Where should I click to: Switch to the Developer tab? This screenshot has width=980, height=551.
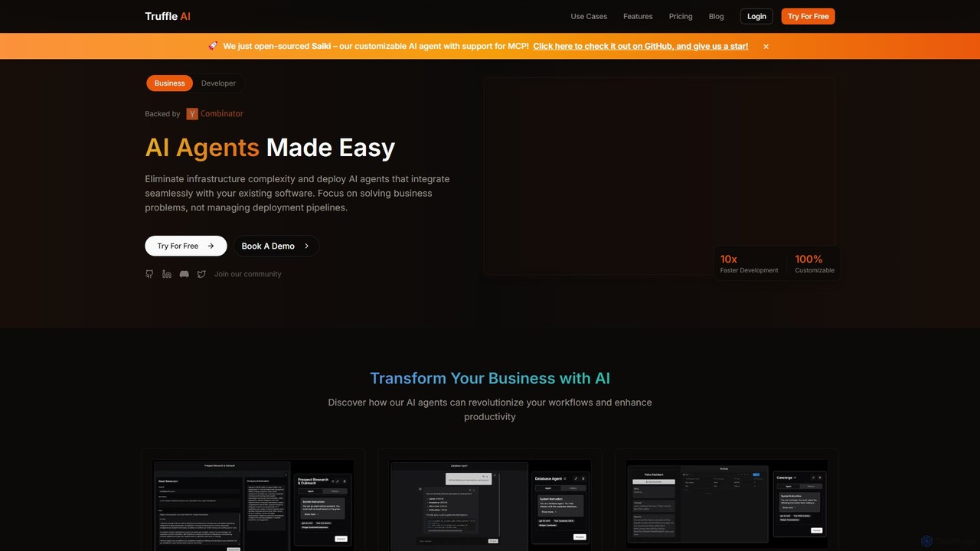[x=218, y=83]
